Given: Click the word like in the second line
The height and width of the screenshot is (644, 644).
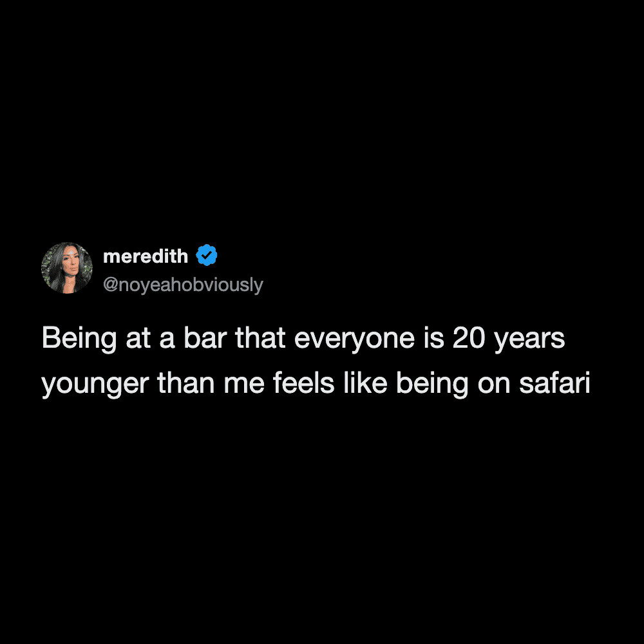Looking at the screenshot, I should (365, 383).
